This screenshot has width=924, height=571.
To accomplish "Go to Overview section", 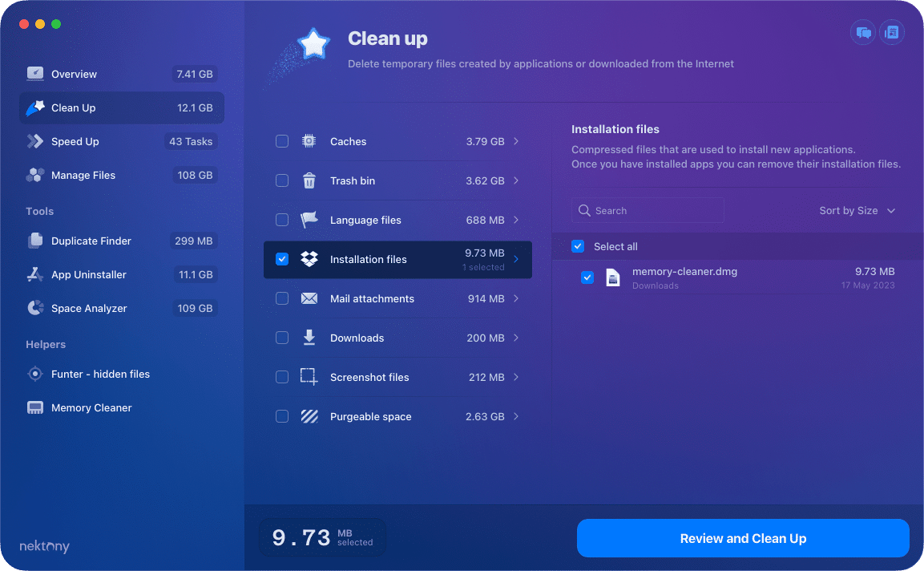I will click(121, 74).
